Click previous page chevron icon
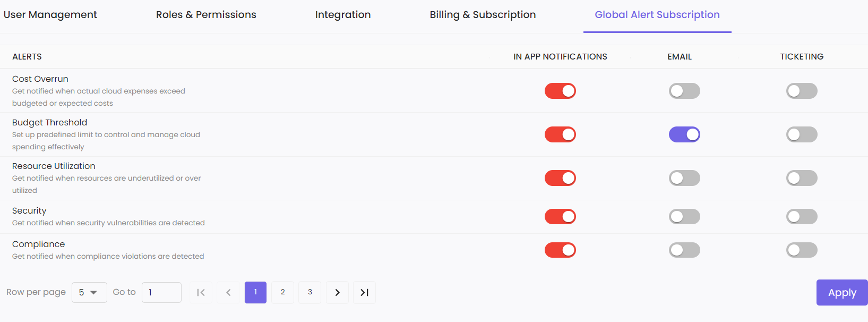Screen dimensions: 868x322 coord(228,292)
